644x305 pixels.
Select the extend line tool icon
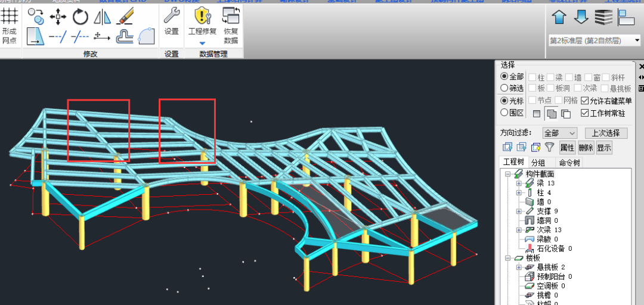coord(58,37)
